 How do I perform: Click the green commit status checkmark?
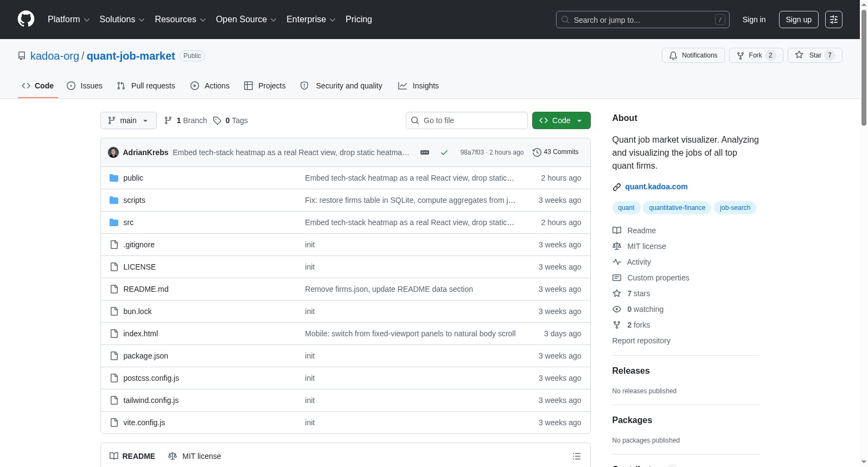click(444, 152)
